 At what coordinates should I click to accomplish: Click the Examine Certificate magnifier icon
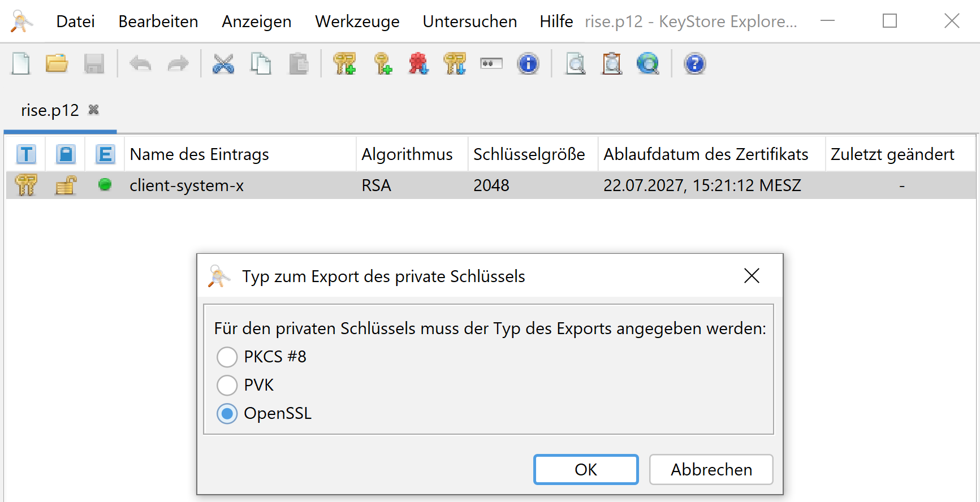click(x=575, y=64)
